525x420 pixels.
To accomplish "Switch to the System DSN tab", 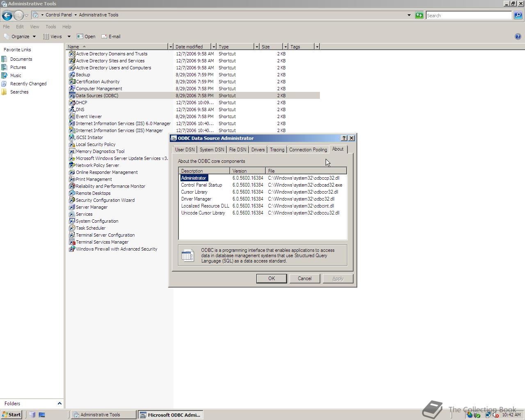I will tap(212, 150).
